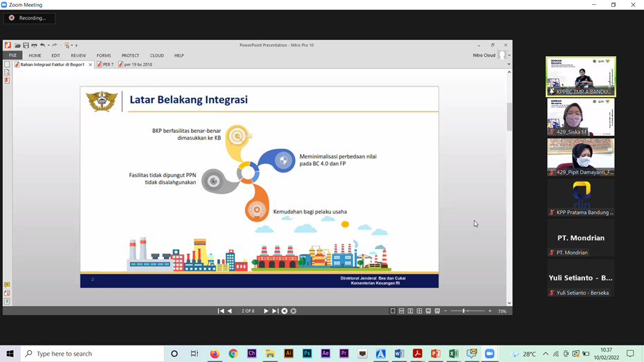The height and width of the screenshot is (362, 644).
Task: Go to the first page of the document
Action: [x=221, y=311]
